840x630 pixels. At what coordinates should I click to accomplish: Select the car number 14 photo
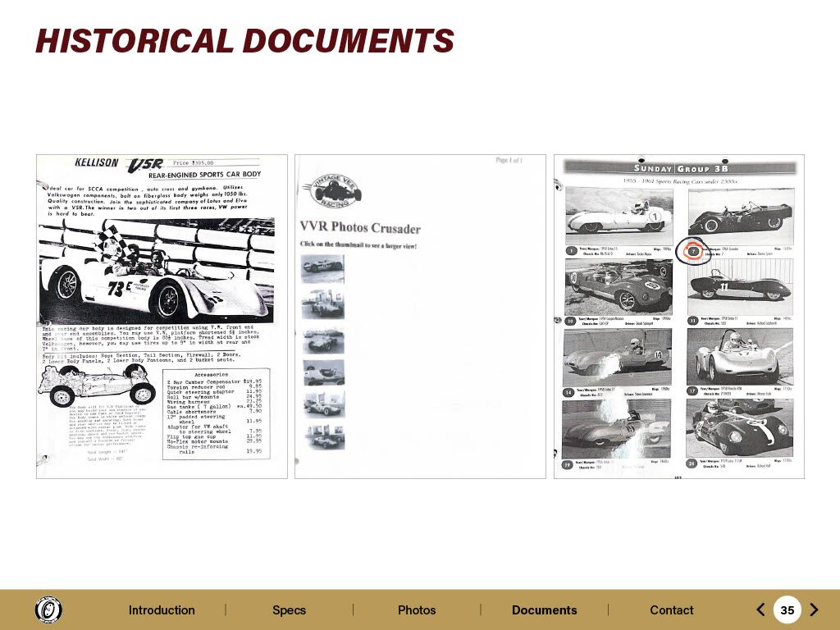point(618,356)
